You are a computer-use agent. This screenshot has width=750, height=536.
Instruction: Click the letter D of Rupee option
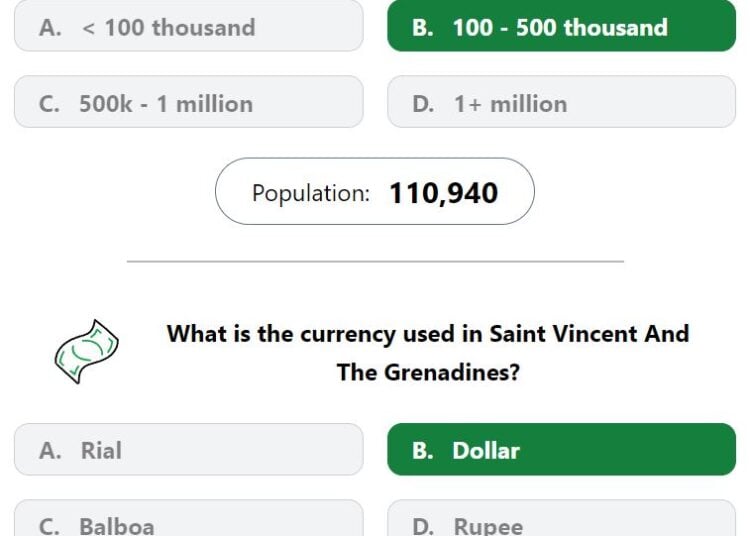423,526
